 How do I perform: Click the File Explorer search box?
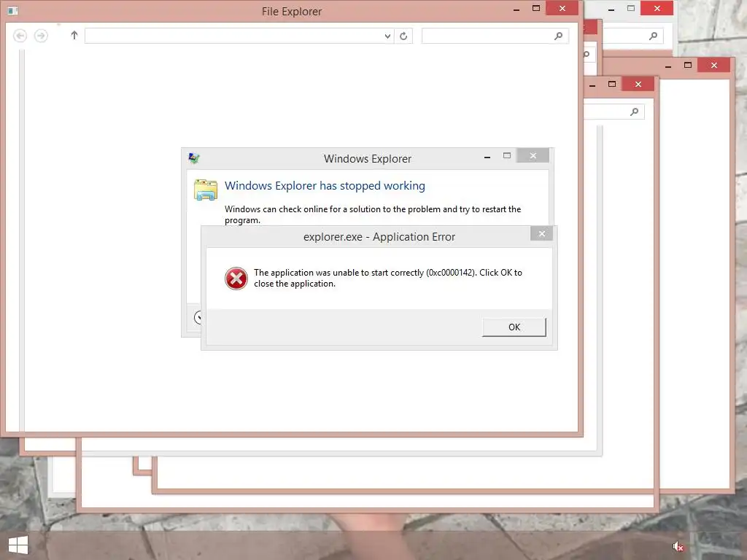click(495, 36)
